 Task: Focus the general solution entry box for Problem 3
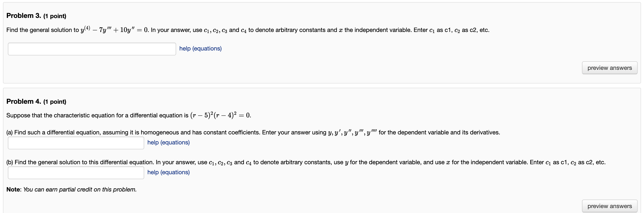(92, 49)
